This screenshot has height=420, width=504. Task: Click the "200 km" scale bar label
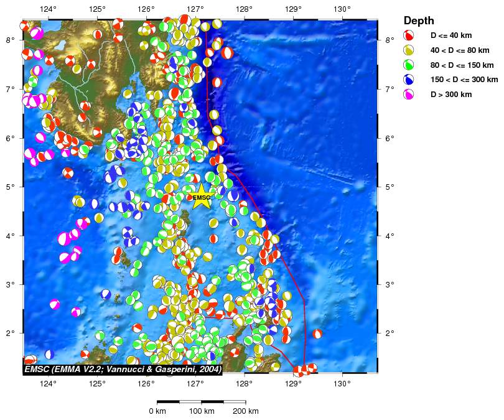(x=245, y=411)
